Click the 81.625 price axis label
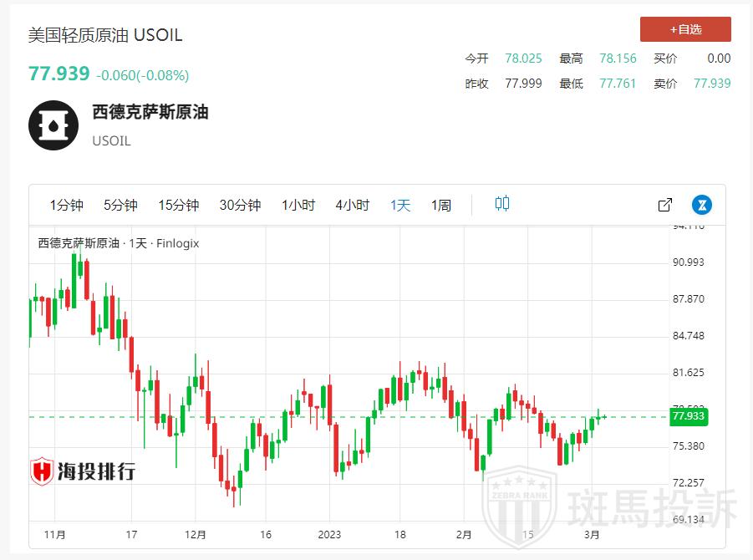The height and width of the screenshot is (560, 753). click(688, 373)
